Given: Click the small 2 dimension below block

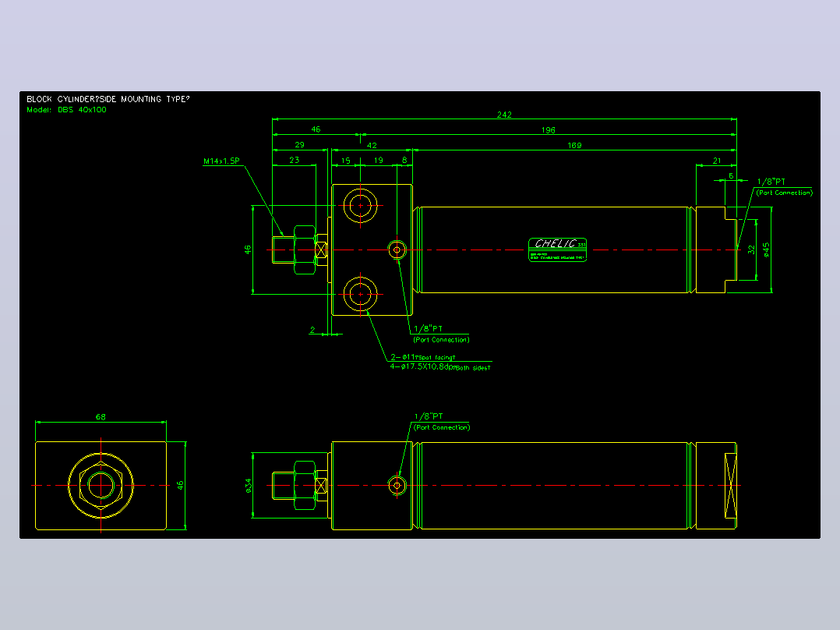Looking at the screenshot, I should point(312,330).
